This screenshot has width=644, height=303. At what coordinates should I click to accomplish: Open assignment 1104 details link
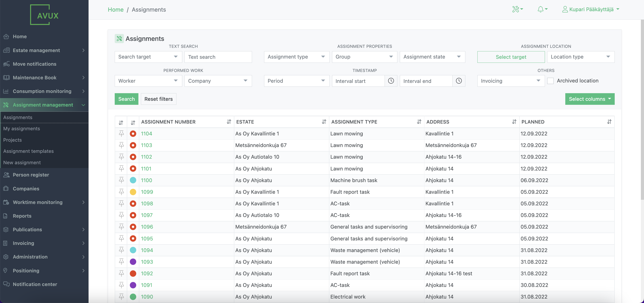coord(146,134)
